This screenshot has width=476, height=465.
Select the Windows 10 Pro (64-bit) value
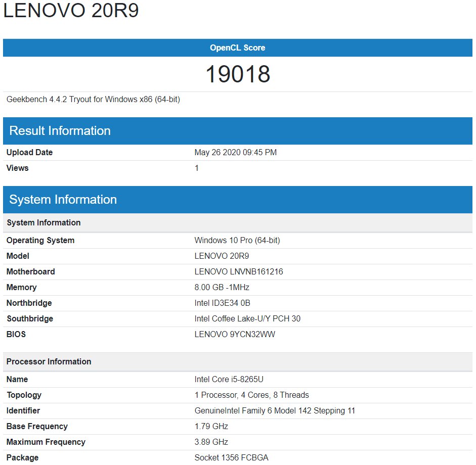(237, 240)
